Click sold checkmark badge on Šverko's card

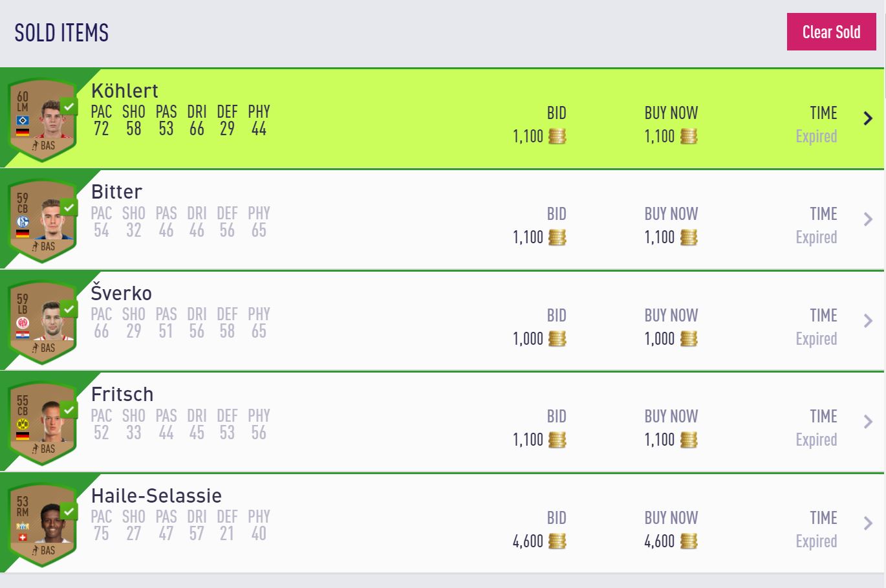click(x=69, y=309)
